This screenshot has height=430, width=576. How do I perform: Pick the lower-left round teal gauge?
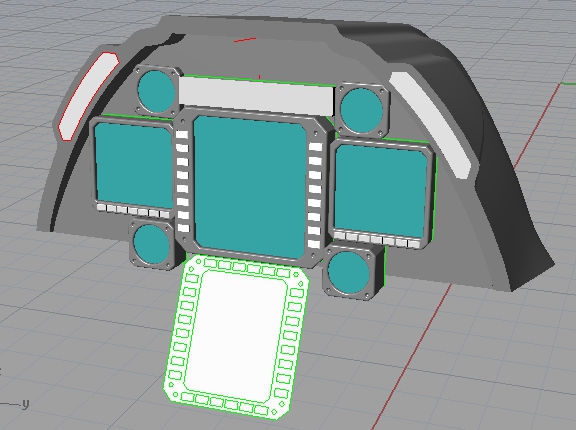click(152, 244)
